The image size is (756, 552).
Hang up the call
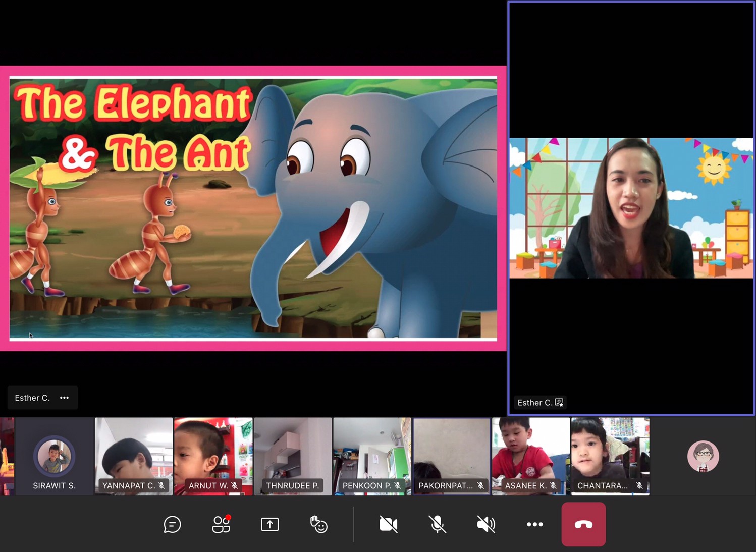[x=583, y=525]
